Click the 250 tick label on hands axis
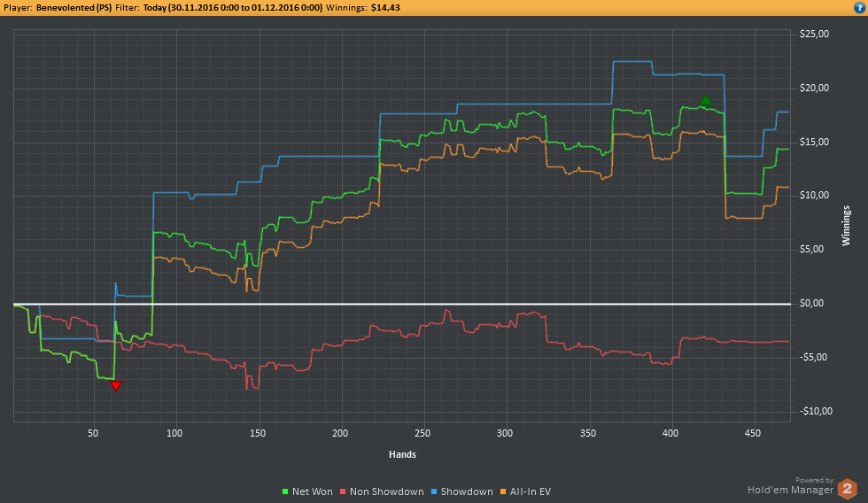Viewport: 868px width, 503px height. click(x=422, y=434)
